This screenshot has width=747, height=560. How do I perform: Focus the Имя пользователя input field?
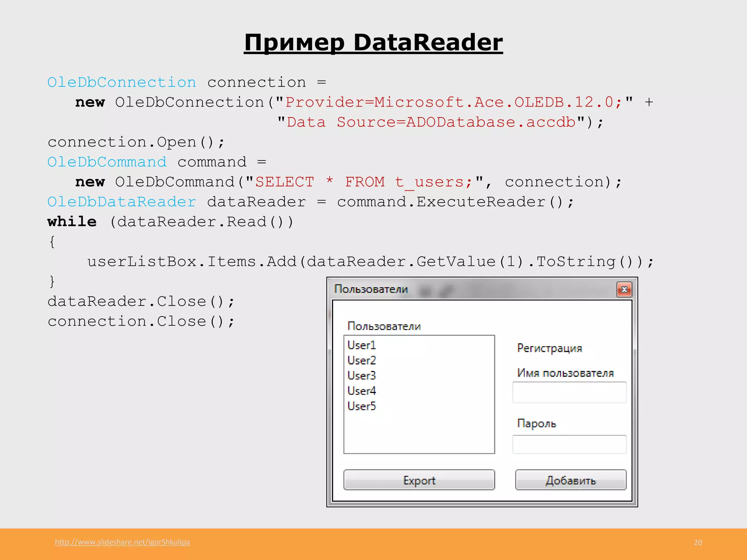pos(569,392)
